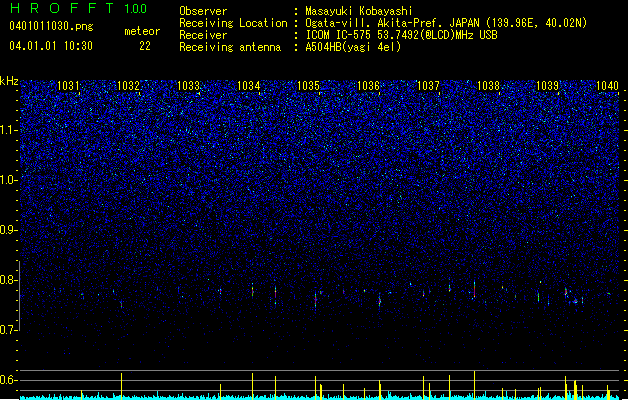Screen dimensions: 629x400
Task: Click the 1040 time marker
Action: pos(607,85)
